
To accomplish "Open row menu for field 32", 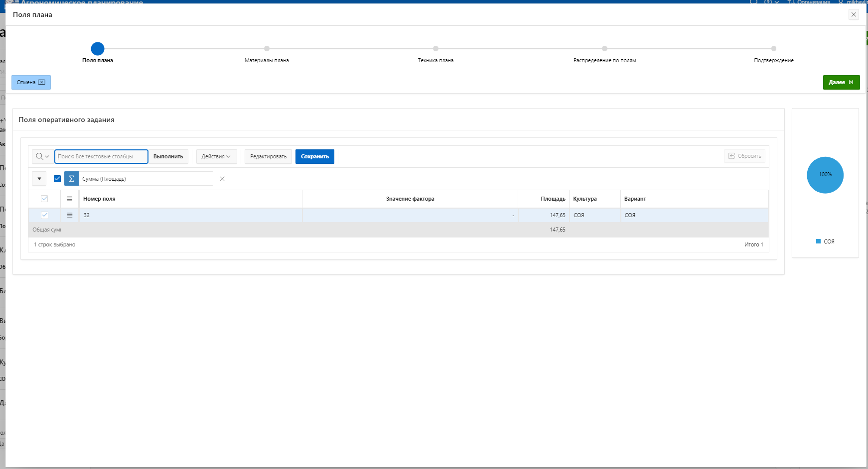I will [x=70, y=215].
